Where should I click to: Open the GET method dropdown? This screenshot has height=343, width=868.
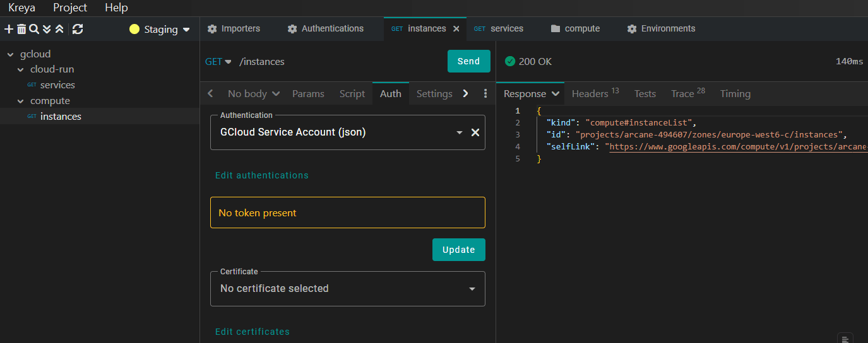click(218, 61)
